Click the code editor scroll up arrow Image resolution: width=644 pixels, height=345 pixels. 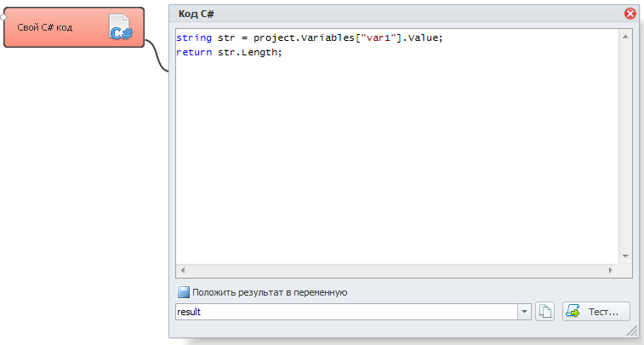625,37
